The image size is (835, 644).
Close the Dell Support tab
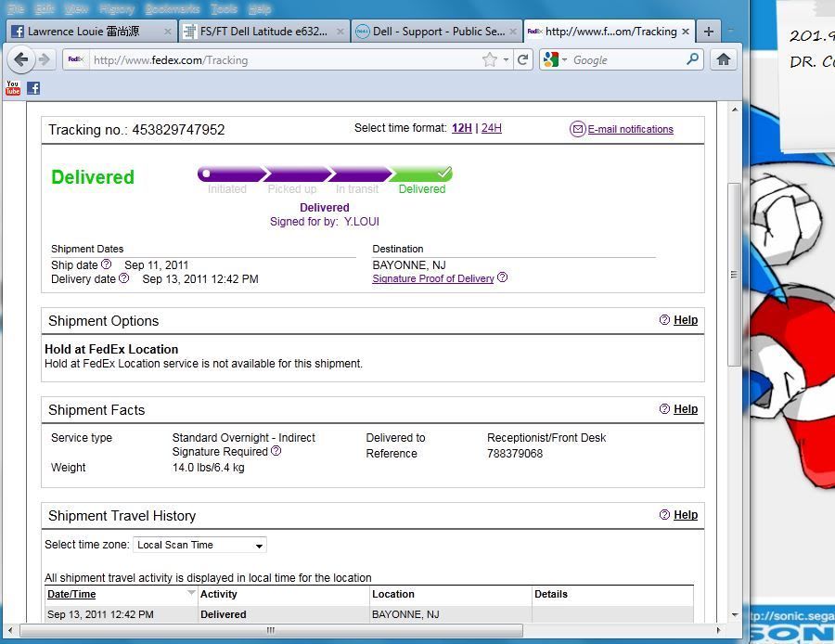point(513,32)
